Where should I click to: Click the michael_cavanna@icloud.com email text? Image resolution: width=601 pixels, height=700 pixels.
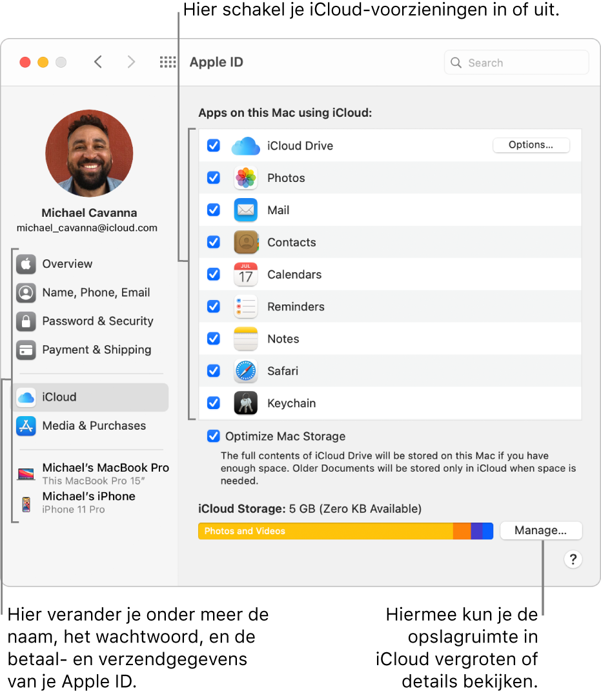[87, 228]
